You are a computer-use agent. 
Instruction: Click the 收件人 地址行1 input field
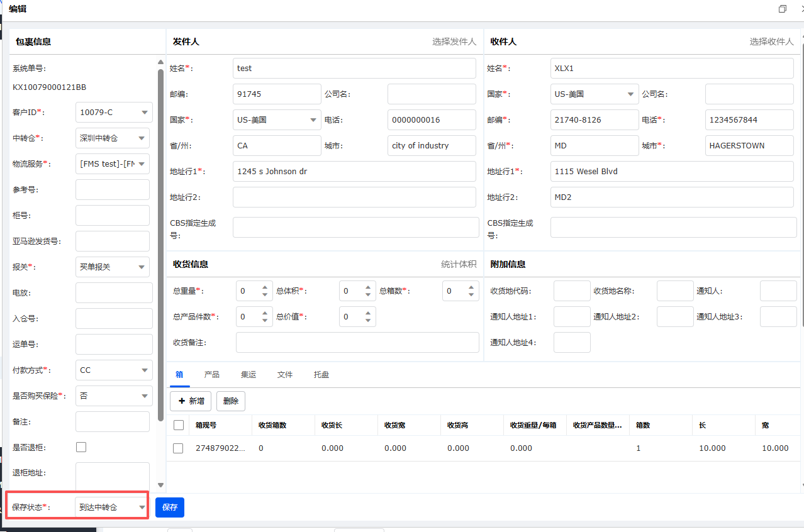671,171
